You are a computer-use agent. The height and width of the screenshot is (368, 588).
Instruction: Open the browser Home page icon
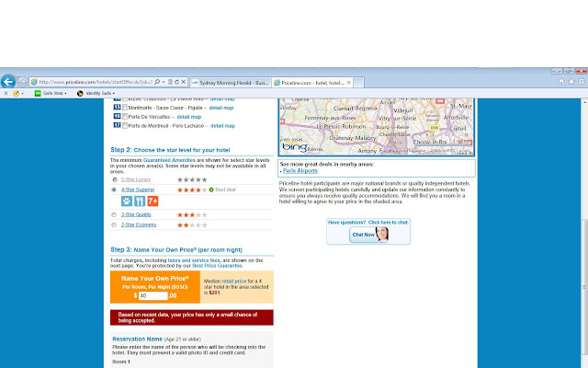click(x=561, y=82)
